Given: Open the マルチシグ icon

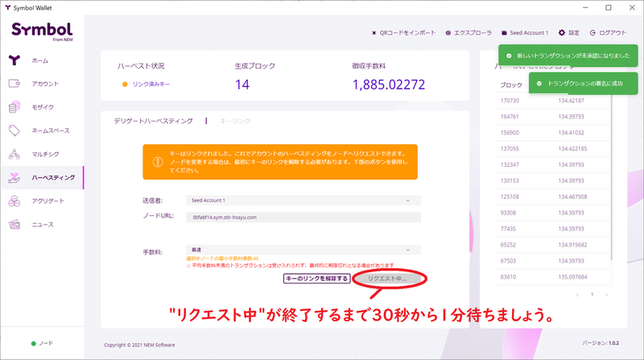Looking at the screenshot, I should pyautogui.click(x=14, y=154).
